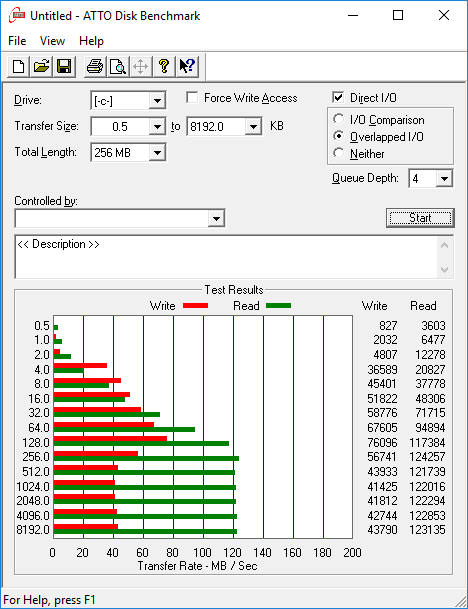Open the View menu
468x609 pixels.
[52, 41]
